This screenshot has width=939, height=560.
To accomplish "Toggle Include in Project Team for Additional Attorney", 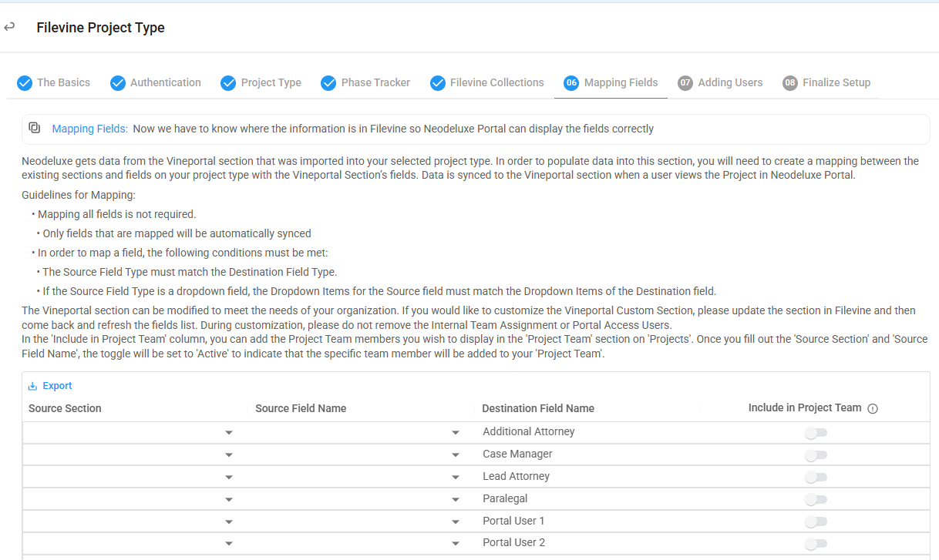I will click(816, 433).
